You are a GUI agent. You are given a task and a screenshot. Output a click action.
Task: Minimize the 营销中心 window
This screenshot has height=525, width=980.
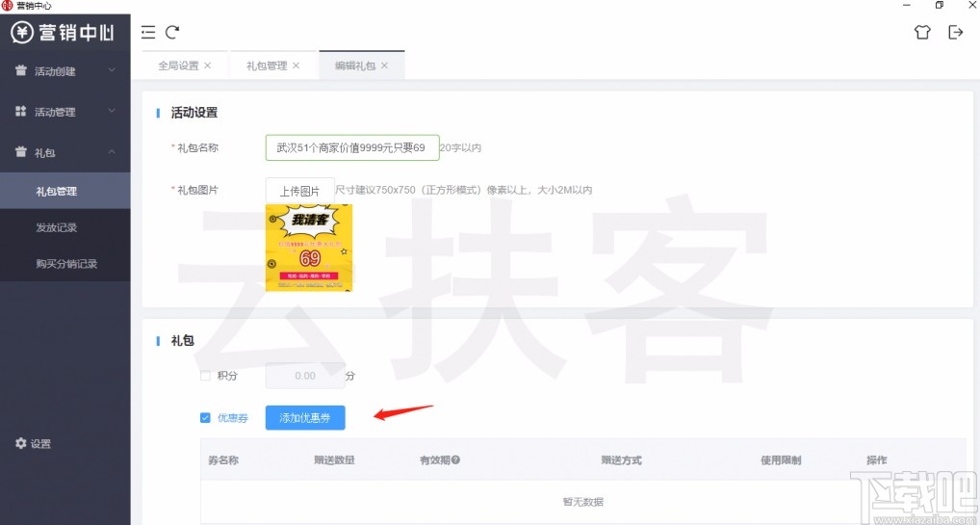click(908, 5)
